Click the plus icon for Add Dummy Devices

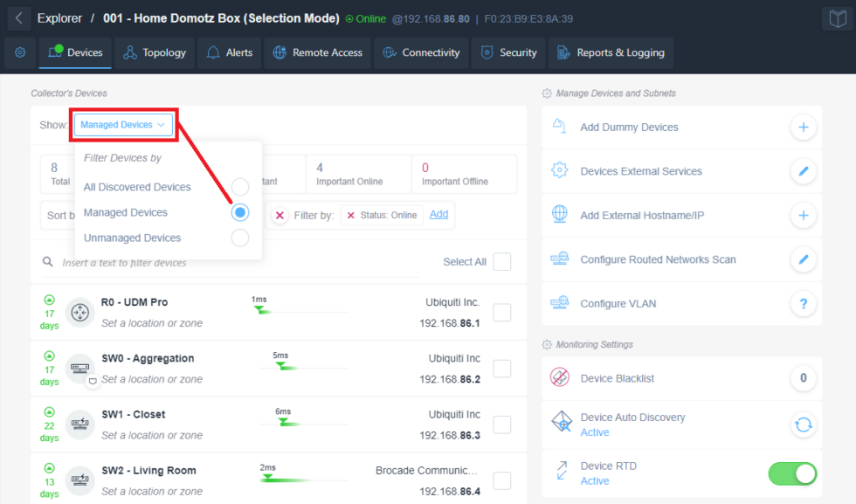click(803, 128)
